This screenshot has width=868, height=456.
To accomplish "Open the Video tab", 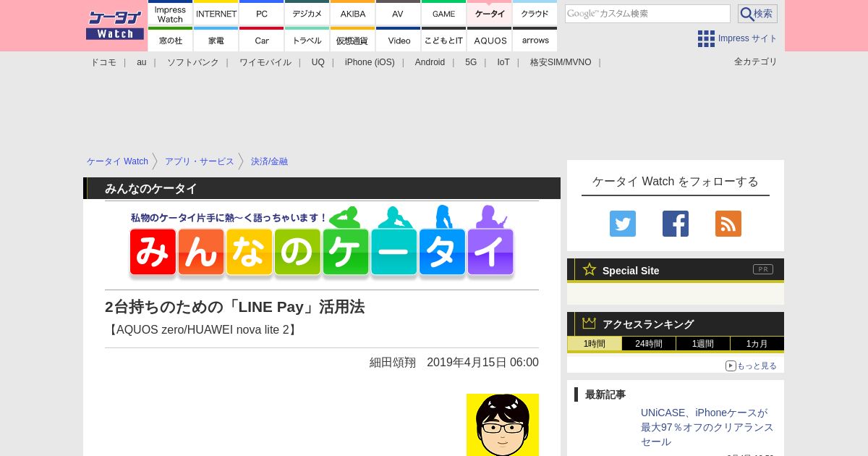I will (x=398, y=39).
